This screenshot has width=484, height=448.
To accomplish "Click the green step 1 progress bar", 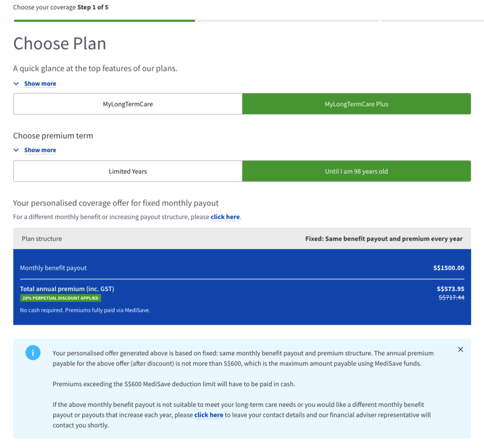I will (104, 21).
